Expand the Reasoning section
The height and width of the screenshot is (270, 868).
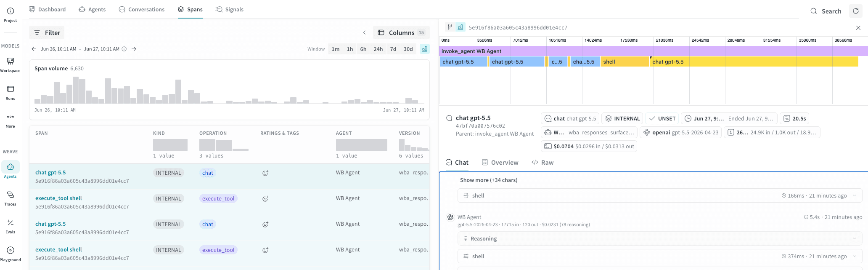pyautogui.click(x=659, y=238)
